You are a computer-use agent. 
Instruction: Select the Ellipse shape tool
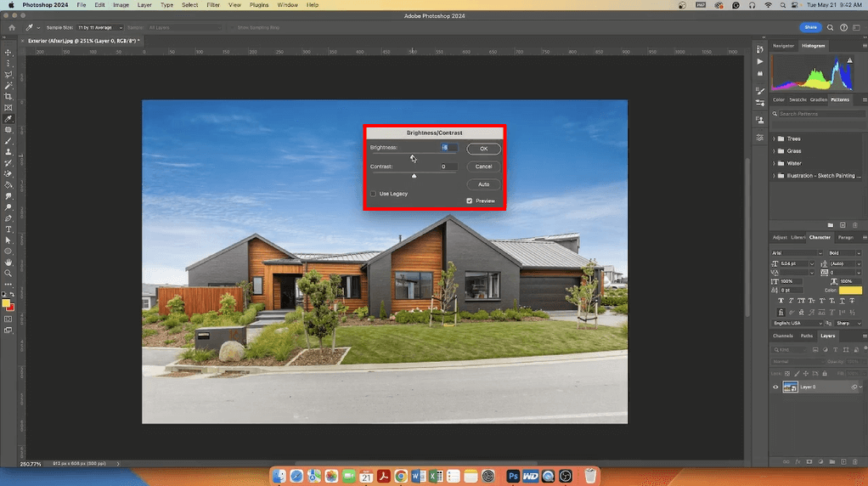point(8,251)
